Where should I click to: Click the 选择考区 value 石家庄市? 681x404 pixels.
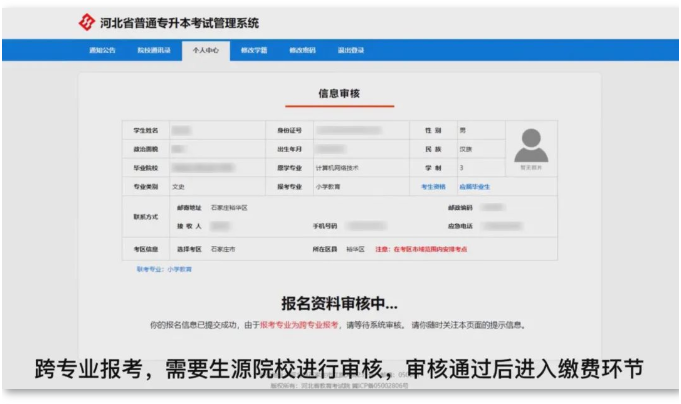tap(223, 249)
